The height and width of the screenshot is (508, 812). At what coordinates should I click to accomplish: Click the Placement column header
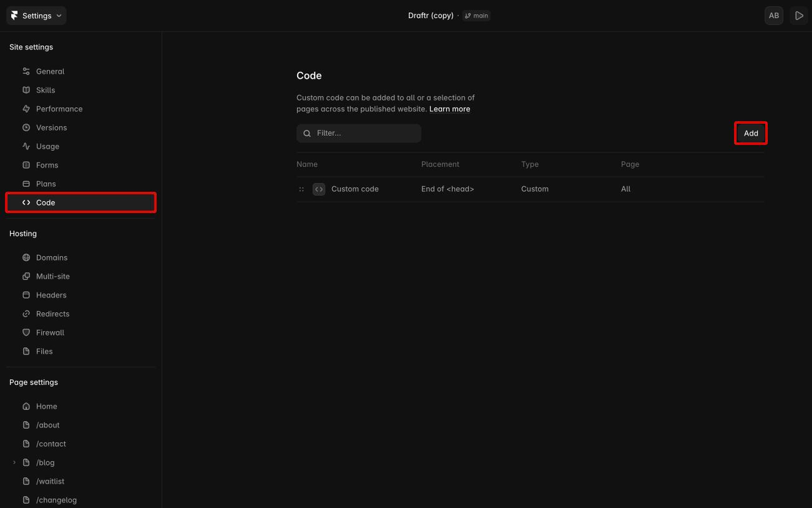click(x=440, y=164)
